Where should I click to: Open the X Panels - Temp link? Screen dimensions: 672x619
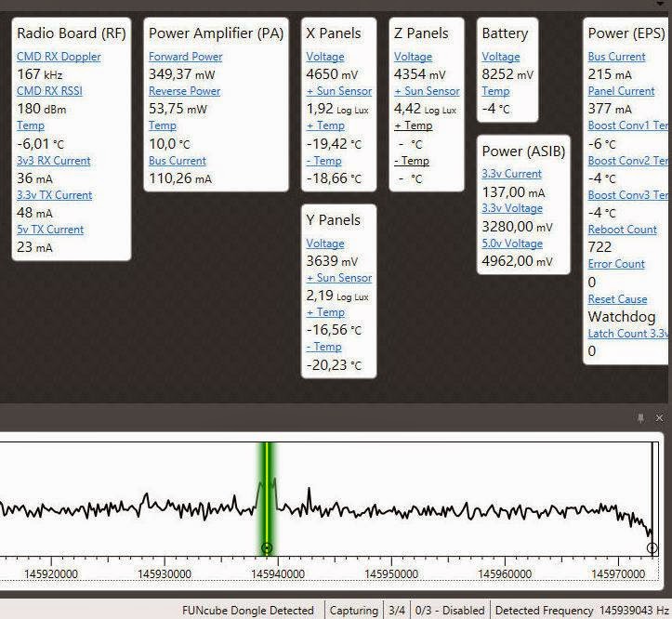pyautogui.click(x=324, y=161)
